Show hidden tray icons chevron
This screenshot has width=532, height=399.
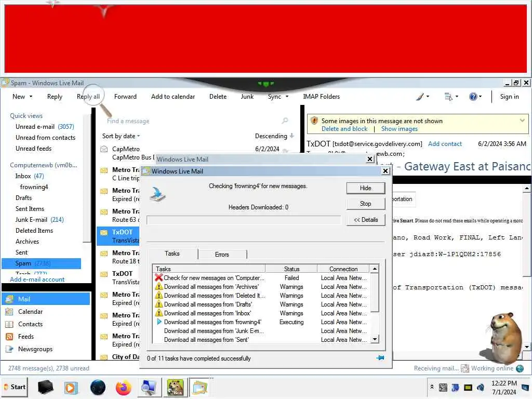(432, 387)
